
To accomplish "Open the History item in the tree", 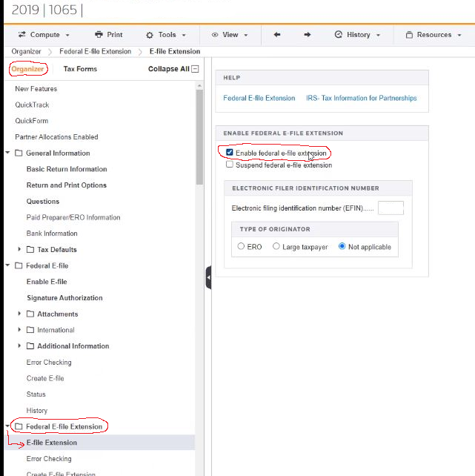I will pos(37,411).
